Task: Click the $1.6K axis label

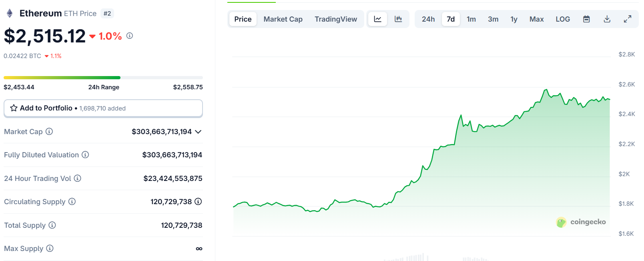Action: pos(626,234)
